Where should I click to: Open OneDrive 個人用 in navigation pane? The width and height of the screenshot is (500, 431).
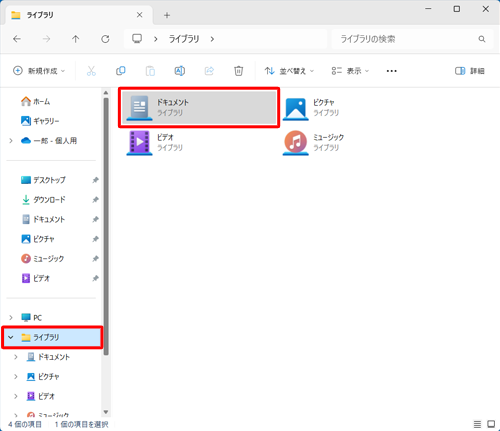[49, 141]
